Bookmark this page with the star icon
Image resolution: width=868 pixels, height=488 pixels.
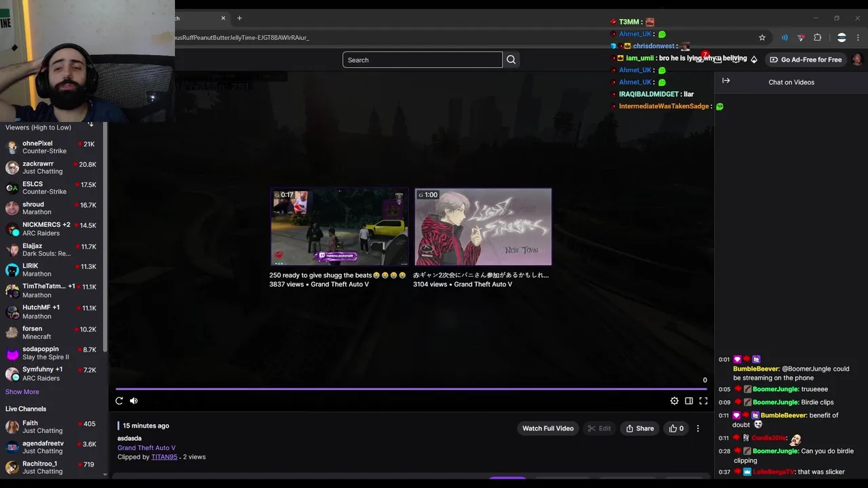click(x=762, y=37)
